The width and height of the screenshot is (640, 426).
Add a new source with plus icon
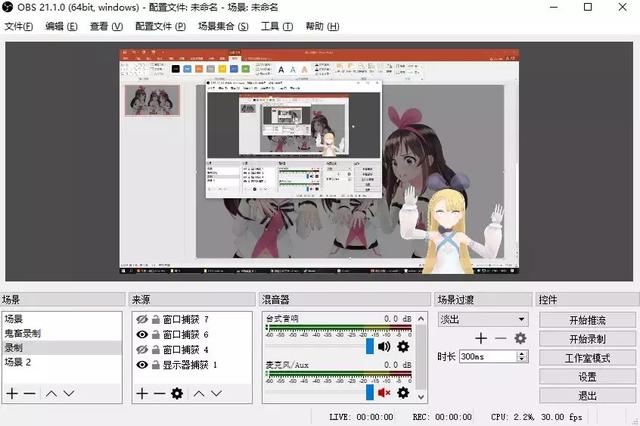click(142, 394)
